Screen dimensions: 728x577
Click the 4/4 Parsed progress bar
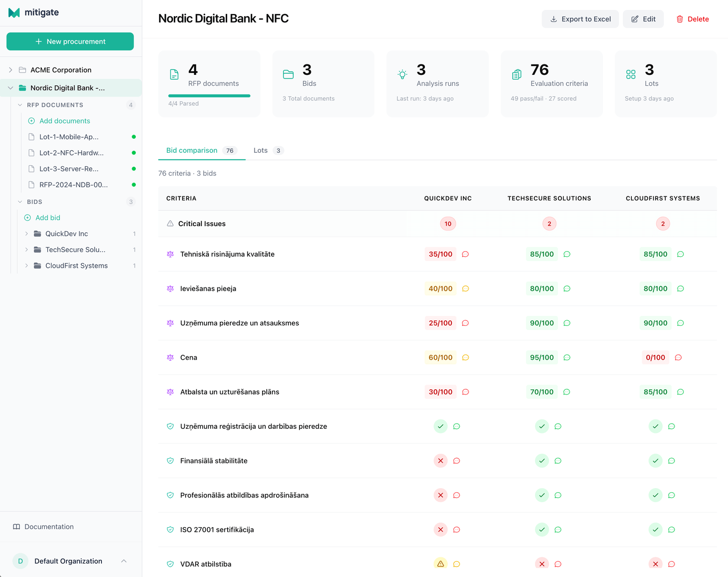210,96
